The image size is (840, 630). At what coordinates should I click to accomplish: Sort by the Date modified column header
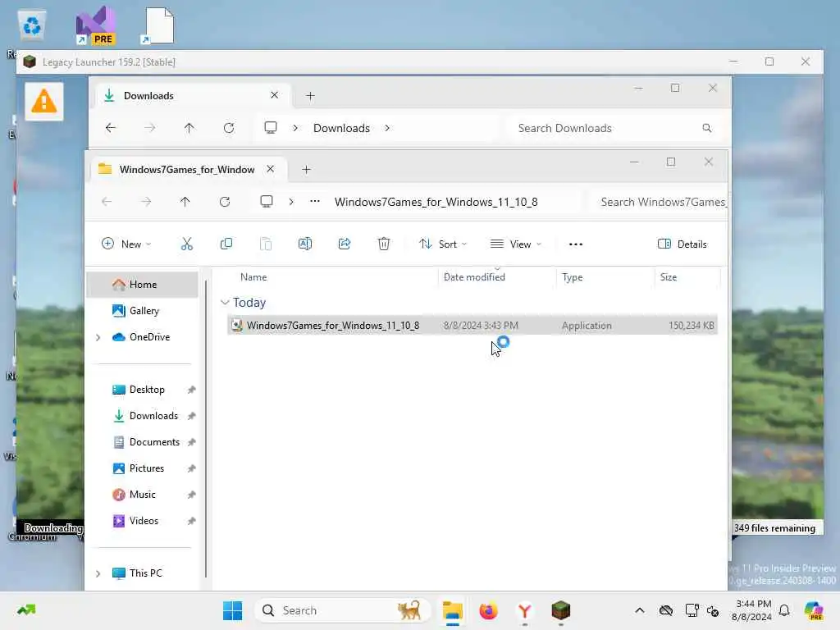[474, 277]
